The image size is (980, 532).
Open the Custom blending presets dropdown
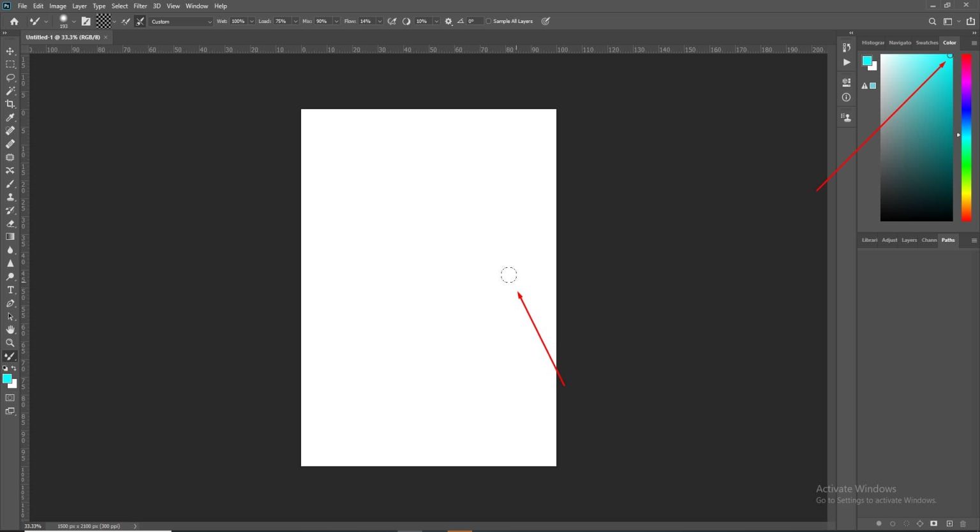pyautogui.click(x=181, y=21)
